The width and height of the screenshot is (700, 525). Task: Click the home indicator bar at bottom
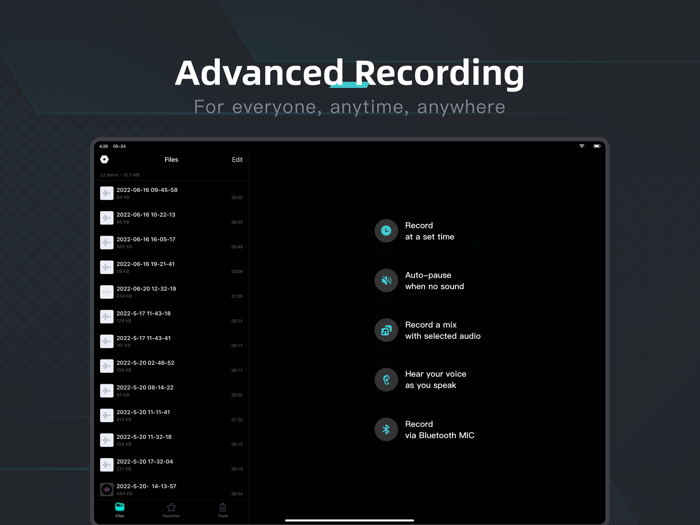pos(350,520)
